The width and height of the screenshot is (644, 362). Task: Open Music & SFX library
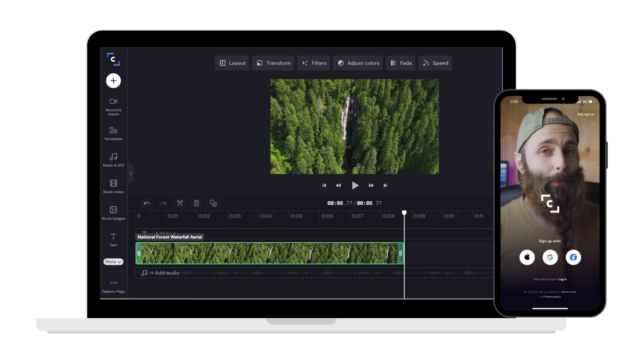click(x=113, y=160)
